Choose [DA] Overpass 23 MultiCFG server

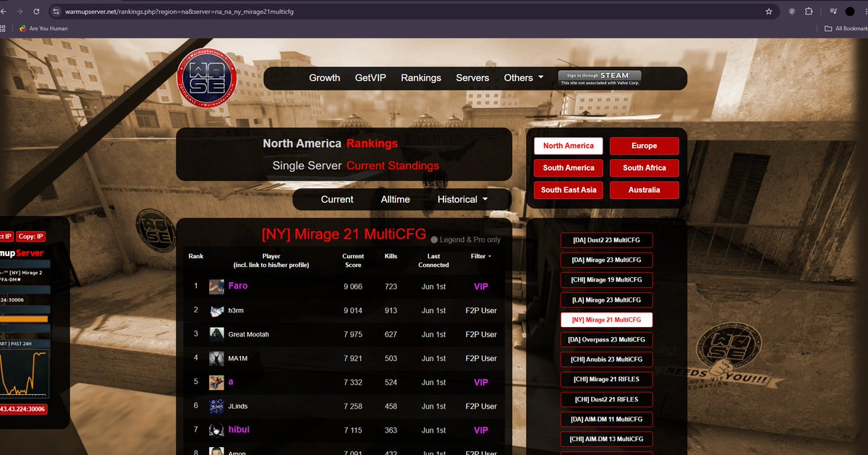point(606,339)
